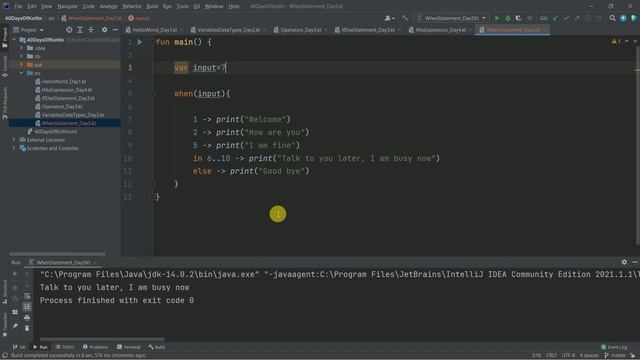Minimize Run panel with hide icon

pyautogui.click(x=635, y=262)
